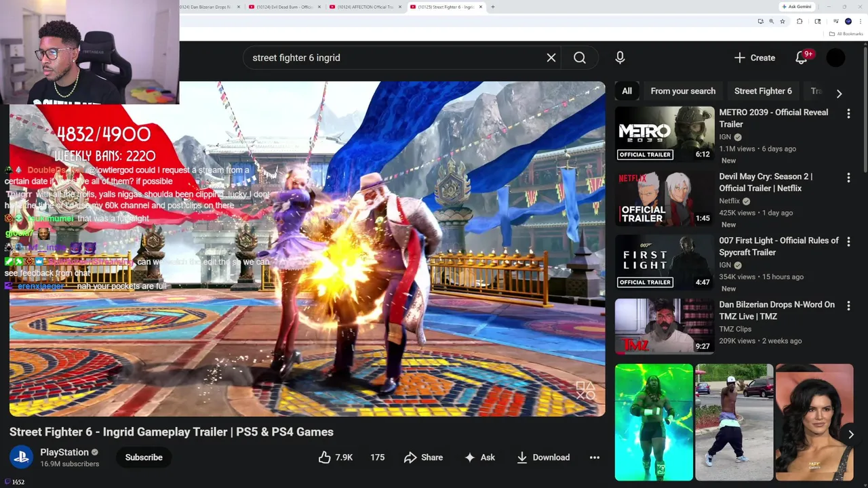Dislike the video showing 175
Image resolution: width=868 pixels, height=488 pixels.
click(x=377, y=457)
